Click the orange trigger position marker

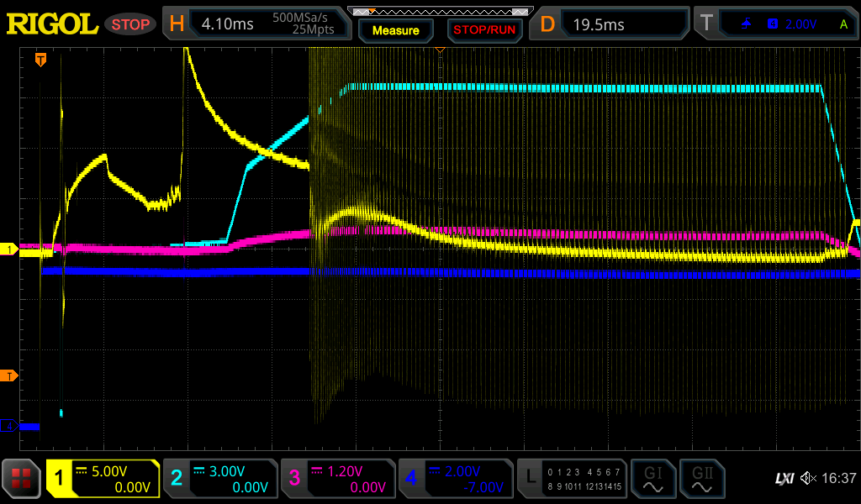click(40, 60)
